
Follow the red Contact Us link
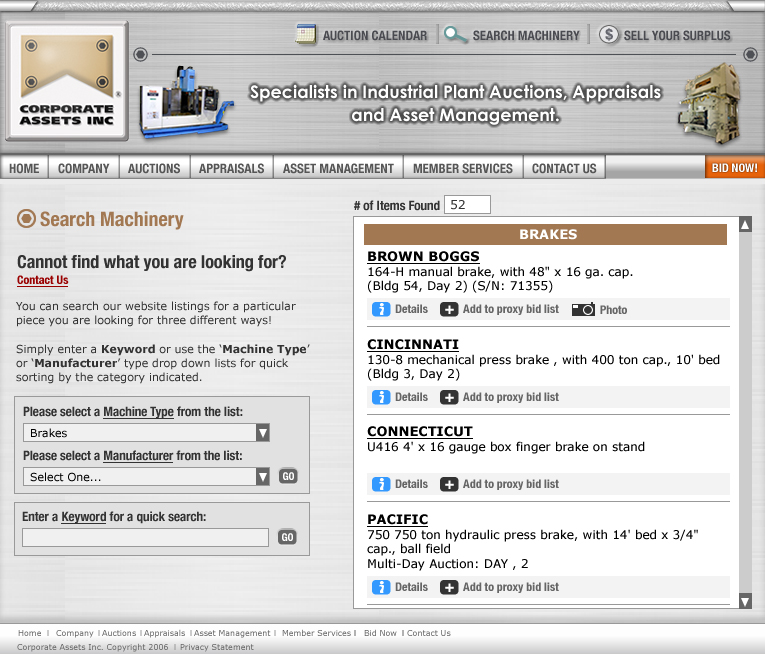[43, 281]
